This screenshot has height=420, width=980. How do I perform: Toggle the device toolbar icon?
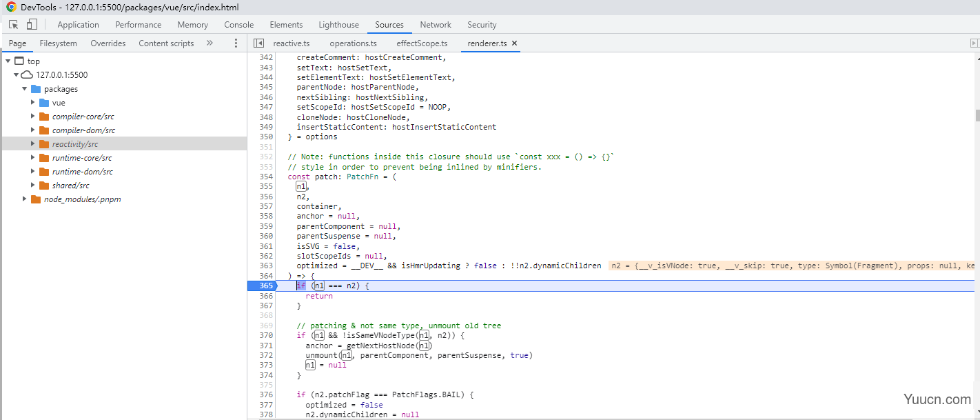click(32, 24)
